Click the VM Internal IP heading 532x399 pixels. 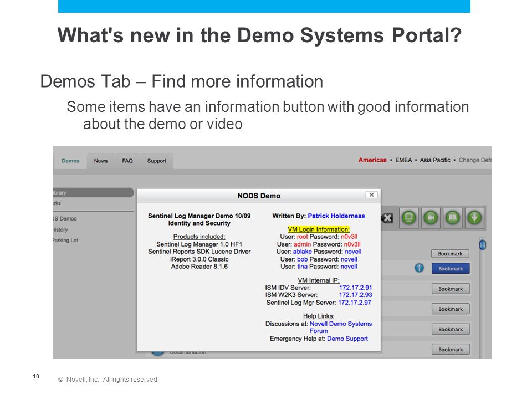319,280
